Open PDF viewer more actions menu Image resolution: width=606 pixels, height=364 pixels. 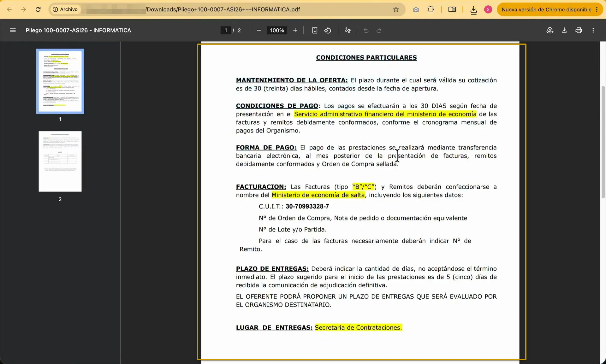pyautogui.click(x=593, y=30)
